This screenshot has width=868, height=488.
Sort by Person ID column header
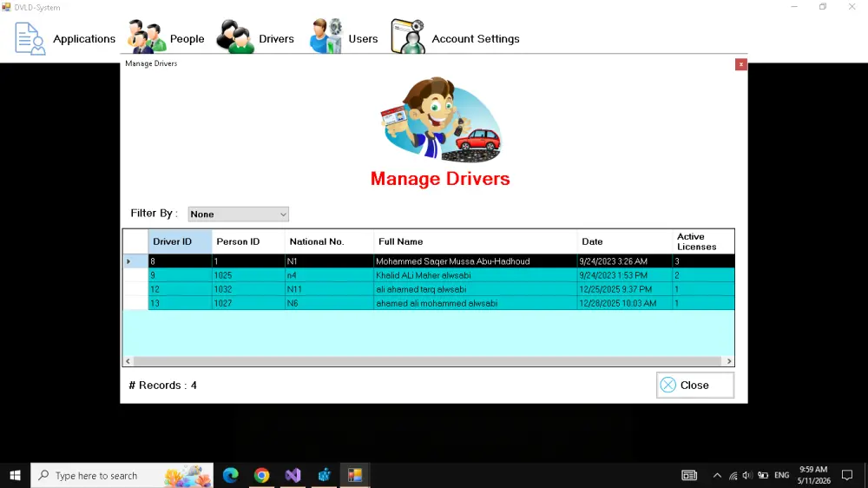248,241
